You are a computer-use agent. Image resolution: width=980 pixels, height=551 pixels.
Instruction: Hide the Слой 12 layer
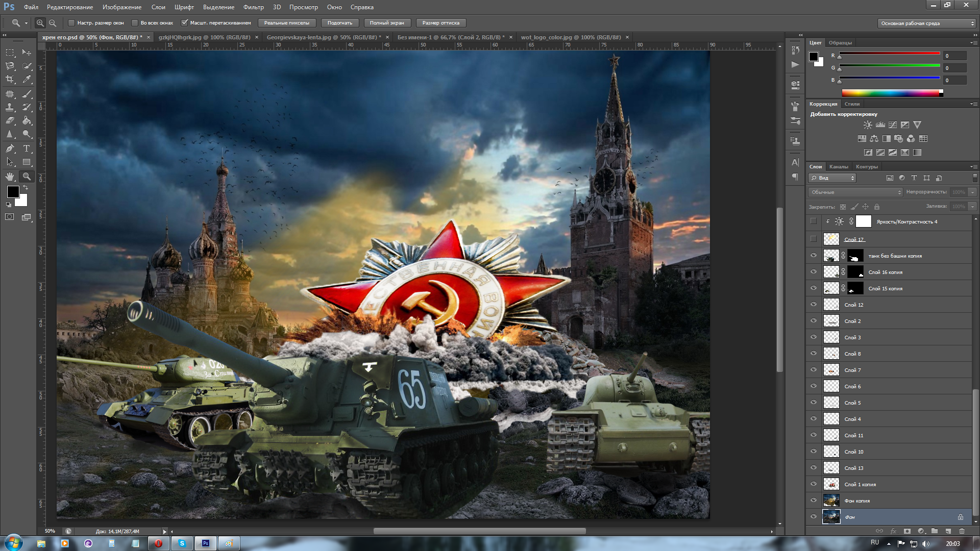[x=814, y=305]
